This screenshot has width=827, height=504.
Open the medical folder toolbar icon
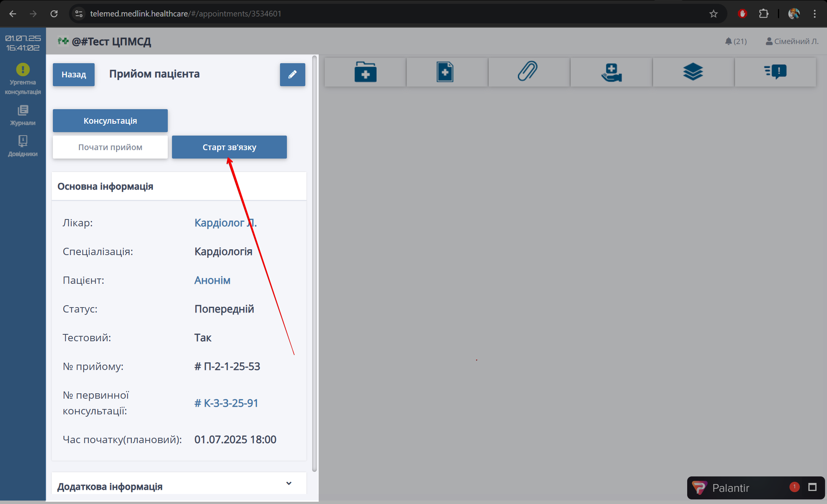(365, 72)
